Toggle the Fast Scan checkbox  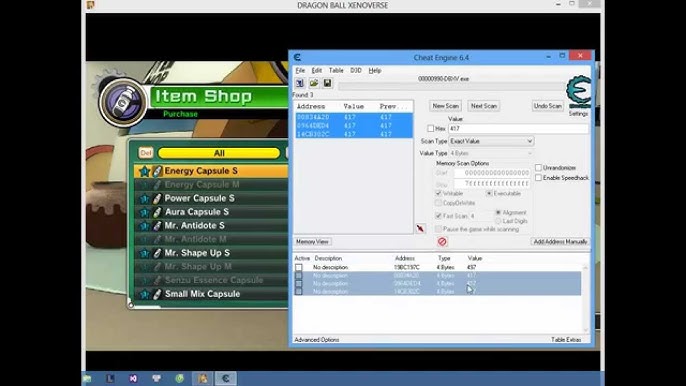[438, 216]
